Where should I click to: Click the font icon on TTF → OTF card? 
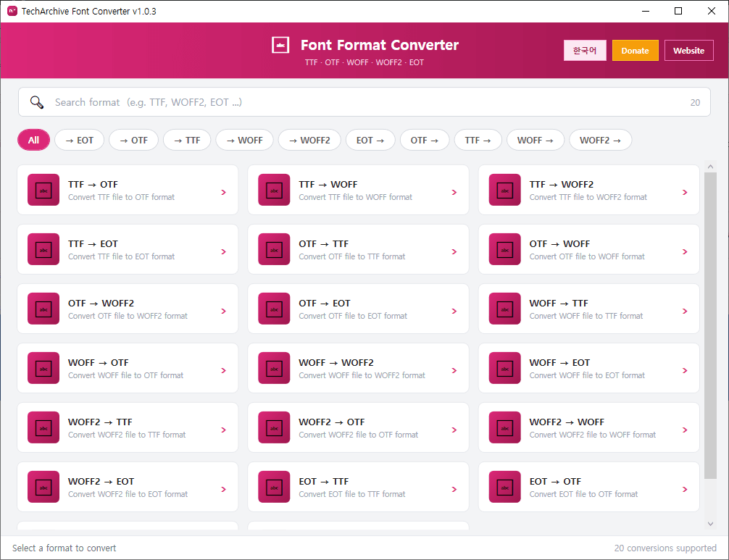(43, 190)
